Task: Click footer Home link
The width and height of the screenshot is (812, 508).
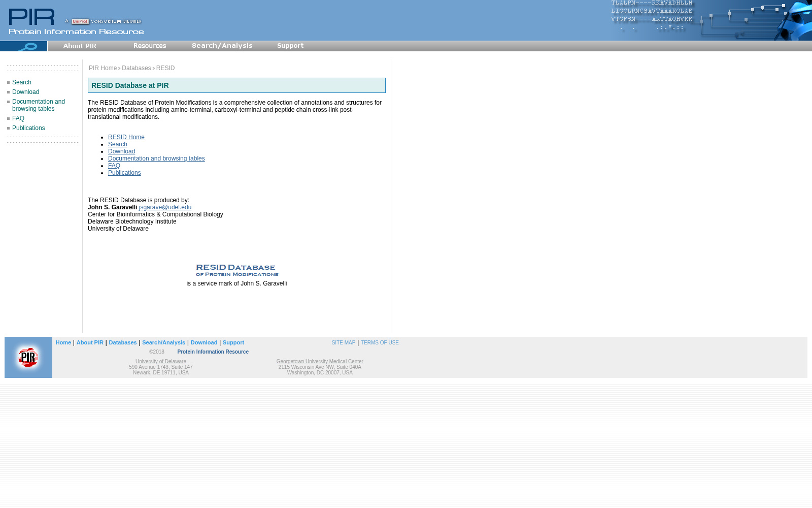Action: [x=63, y=342]
